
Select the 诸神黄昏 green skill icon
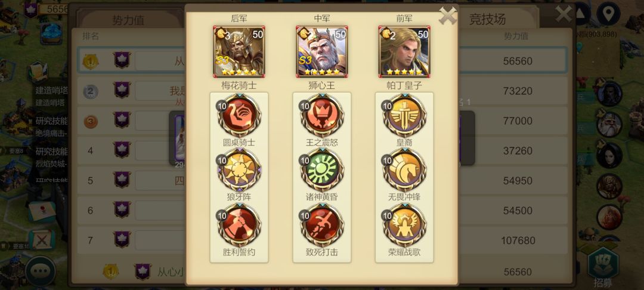[322, 170]
